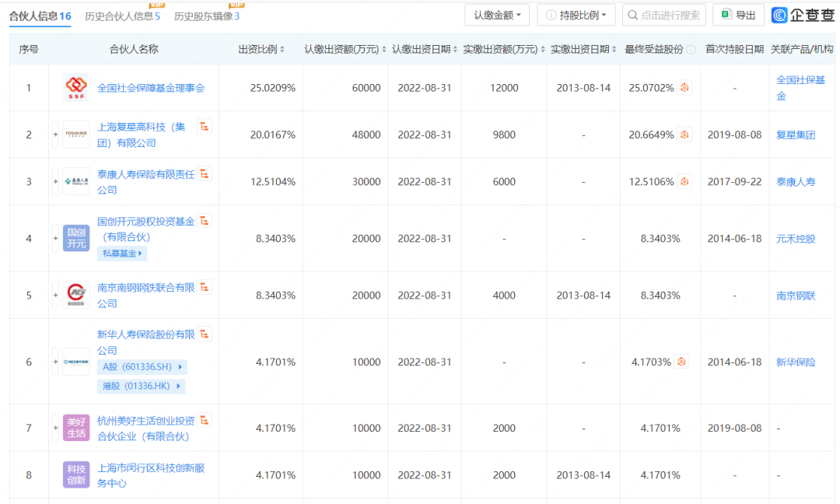Open 南京南钢钢铁联合有限公司 link

[x=145, y=295]
